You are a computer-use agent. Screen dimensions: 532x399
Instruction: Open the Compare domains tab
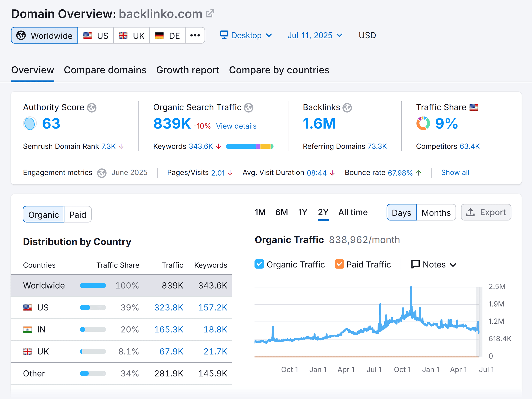click(x=105, y=70)
